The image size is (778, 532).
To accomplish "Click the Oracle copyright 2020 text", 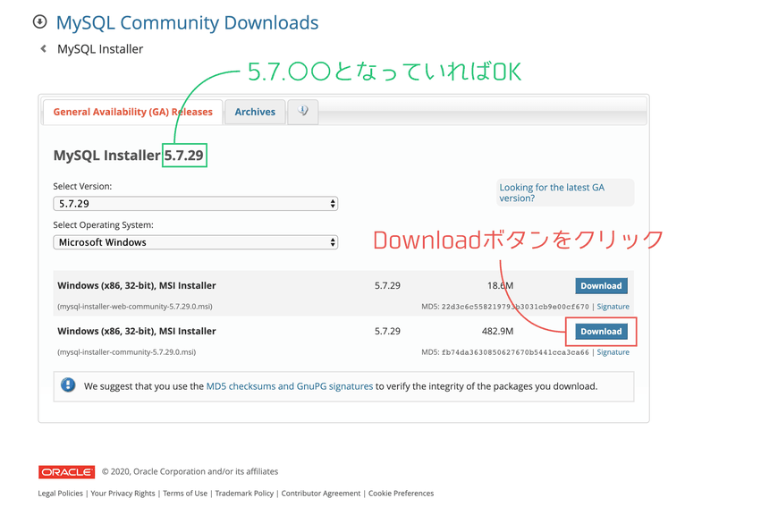I will (190, 471).
